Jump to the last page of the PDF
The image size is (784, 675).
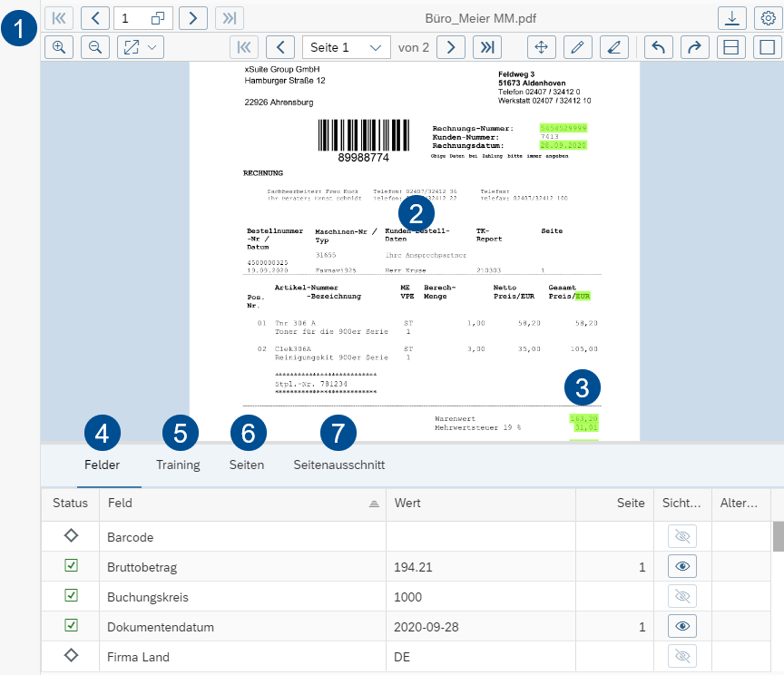pyautogui.click(x=487, y=47)
